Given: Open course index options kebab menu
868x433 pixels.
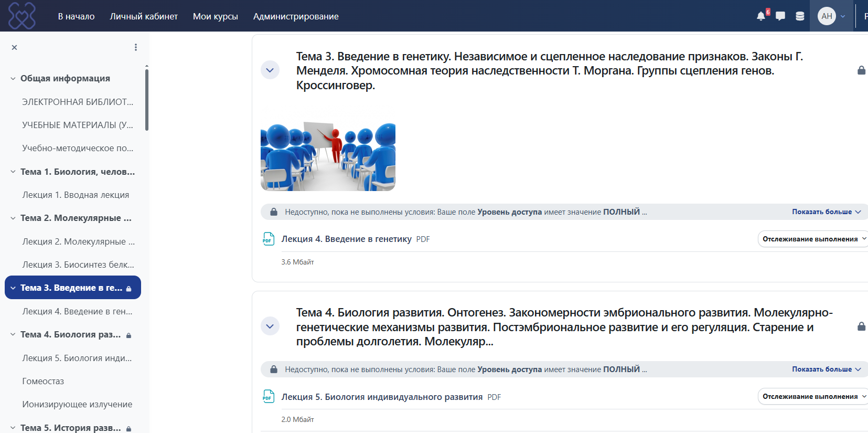Looking at the screenshot, I should 136,47.
